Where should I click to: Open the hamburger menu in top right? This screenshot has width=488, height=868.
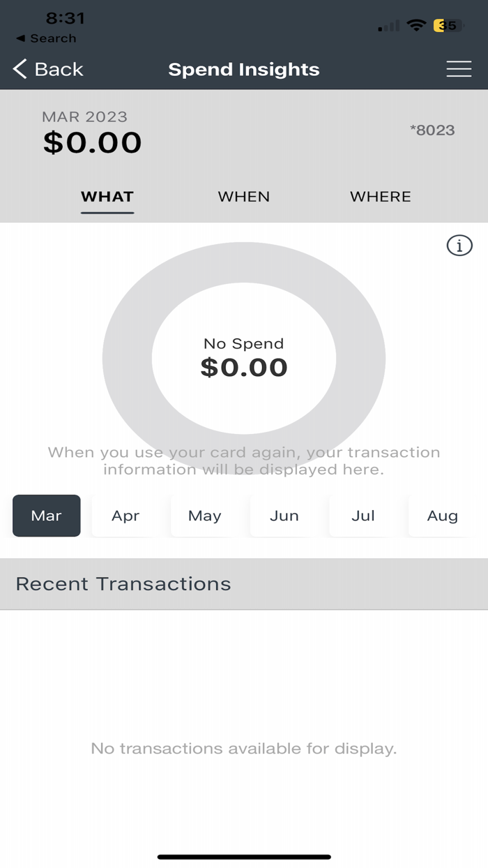pyautogui.click(x=459, y=69)
